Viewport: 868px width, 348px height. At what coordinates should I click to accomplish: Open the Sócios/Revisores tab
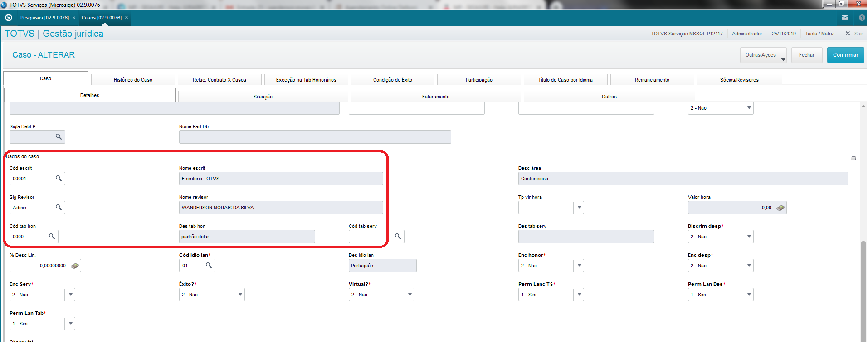739,80
